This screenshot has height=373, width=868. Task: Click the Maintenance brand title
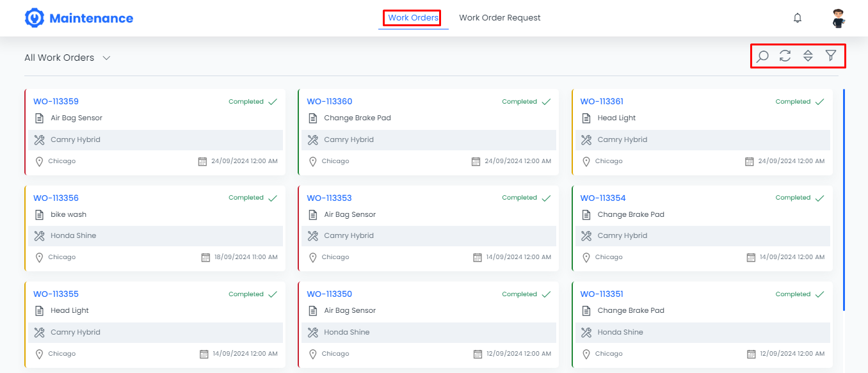point(91,19)
